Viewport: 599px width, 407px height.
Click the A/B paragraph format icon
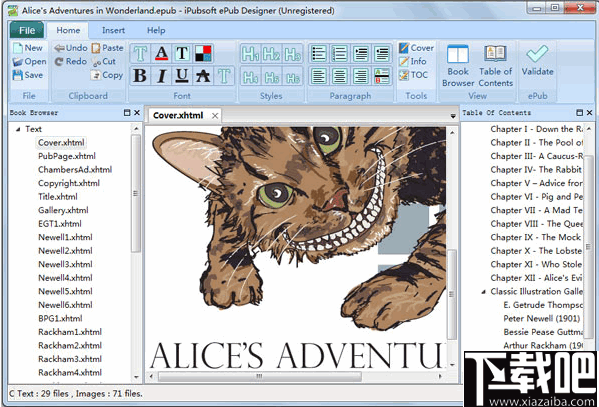382,76
